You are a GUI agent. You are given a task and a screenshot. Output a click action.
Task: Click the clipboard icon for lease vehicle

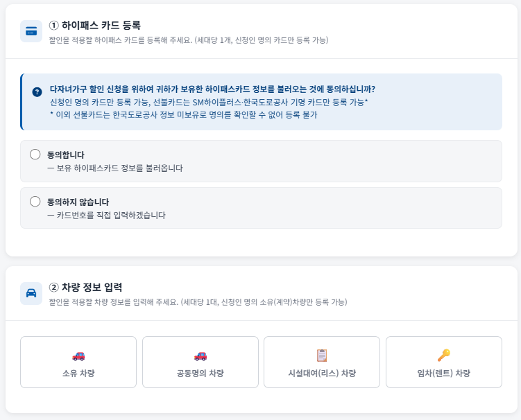[x=322, y=356]
